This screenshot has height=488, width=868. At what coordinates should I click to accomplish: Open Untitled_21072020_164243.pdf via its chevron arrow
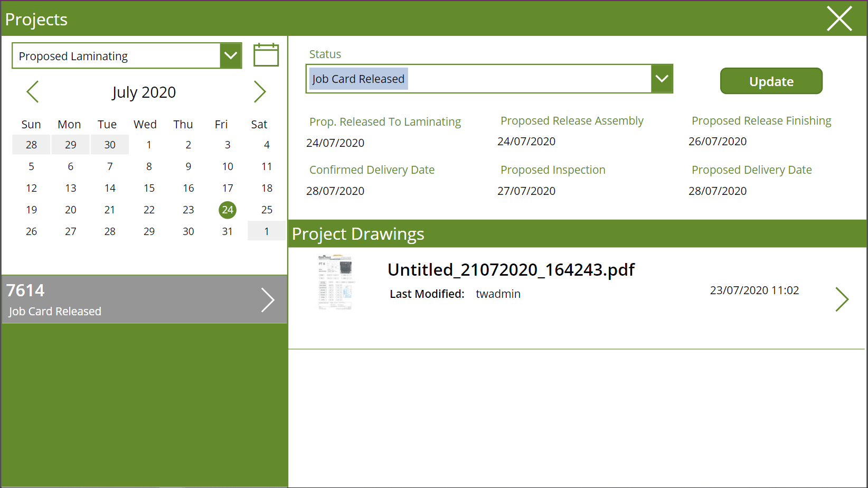click(843, 299)
